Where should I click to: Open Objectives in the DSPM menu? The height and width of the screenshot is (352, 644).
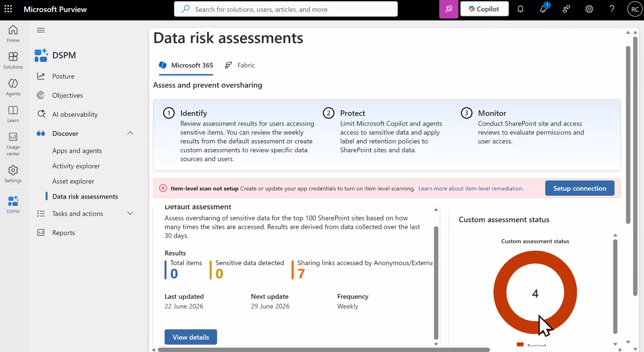(68, 95)
